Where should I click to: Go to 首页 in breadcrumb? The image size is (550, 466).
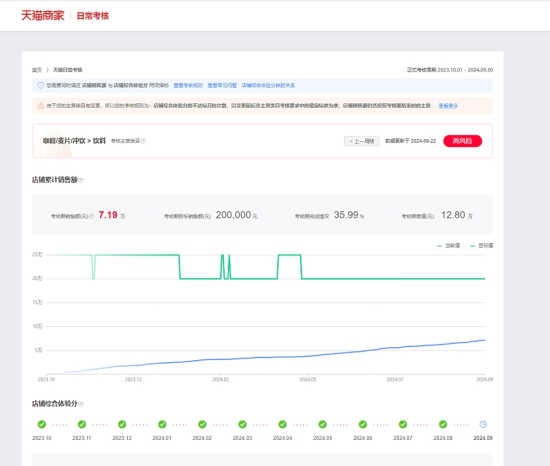pyautogui.click(x=37, y=70)
